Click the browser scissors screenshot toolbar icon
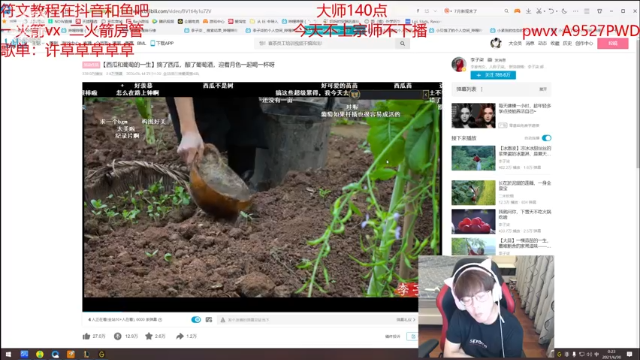This screenshot has height=360, width=640. point(539,11)
